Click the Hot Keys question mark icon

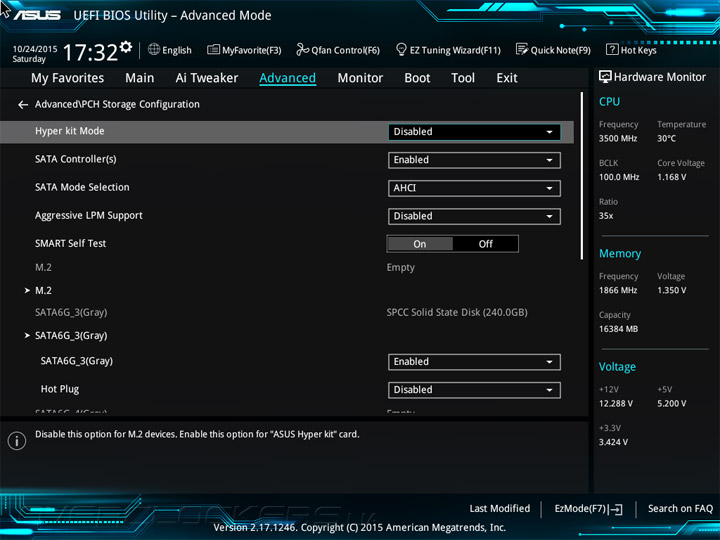click(612, 50)
